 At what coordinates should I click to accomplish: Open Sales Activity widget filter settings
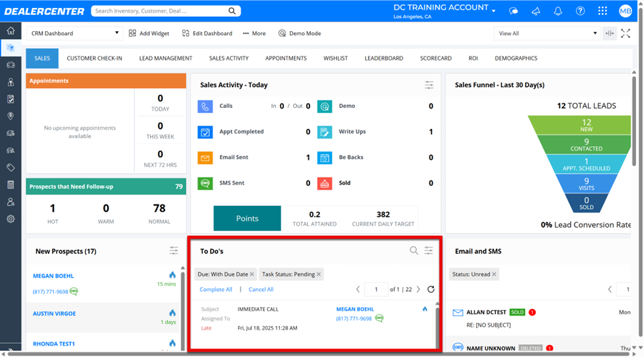point(429,85)
